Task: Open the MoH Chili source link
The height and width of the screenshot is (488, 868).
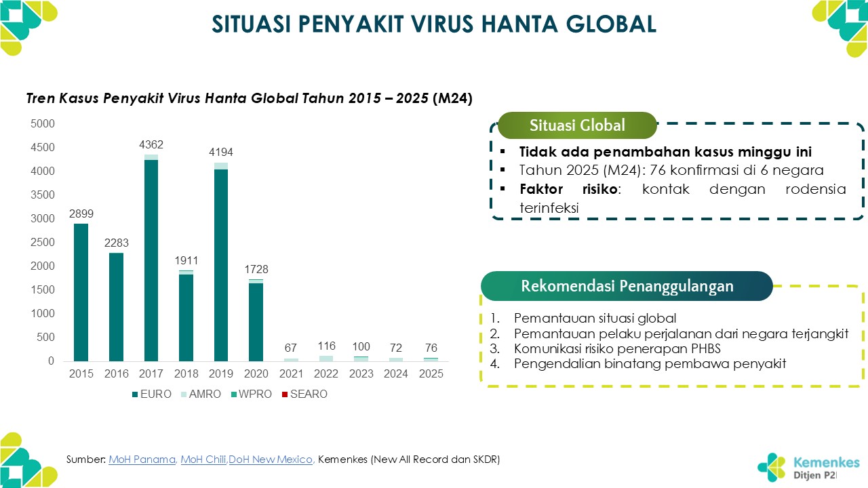Action: pyautogui.click(x=203, y=460)
